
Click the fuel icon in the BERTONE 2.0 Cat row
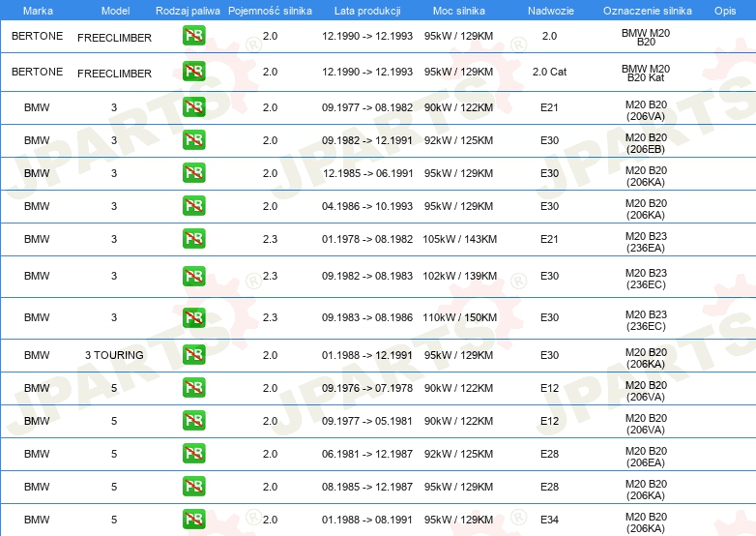[x=193, y=71]
